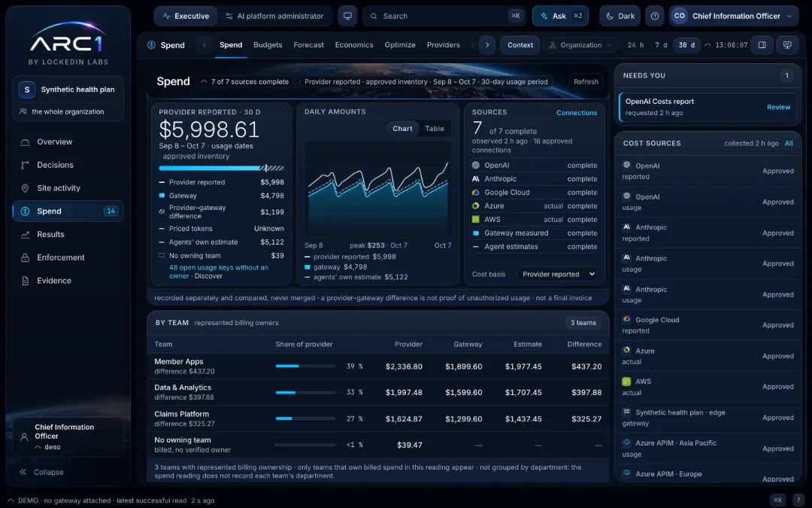Click the Refresh button
The width and height of the screenshot is (812, 508).
586,82
